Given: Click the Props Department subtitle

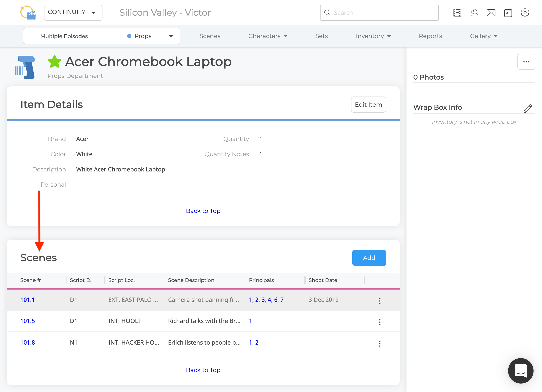Looking at the screenshot, I should [x=75, y=76].
